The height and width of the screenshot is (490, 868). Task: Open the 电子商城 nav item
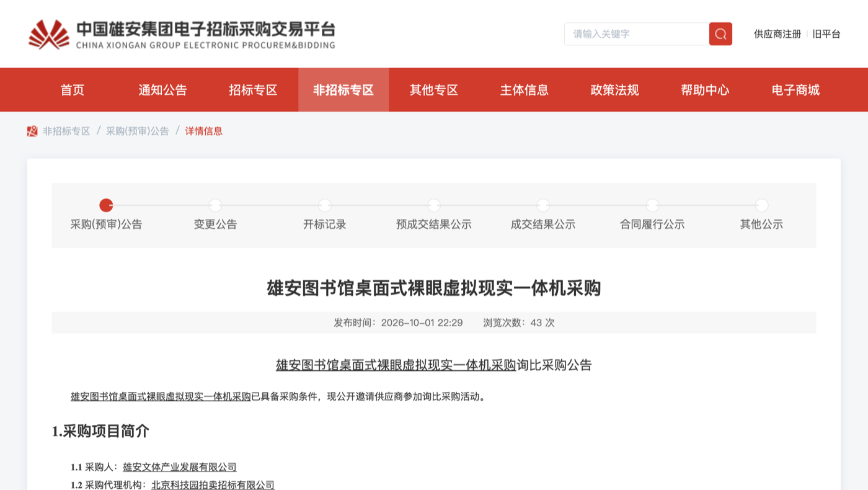click(795, 90)
